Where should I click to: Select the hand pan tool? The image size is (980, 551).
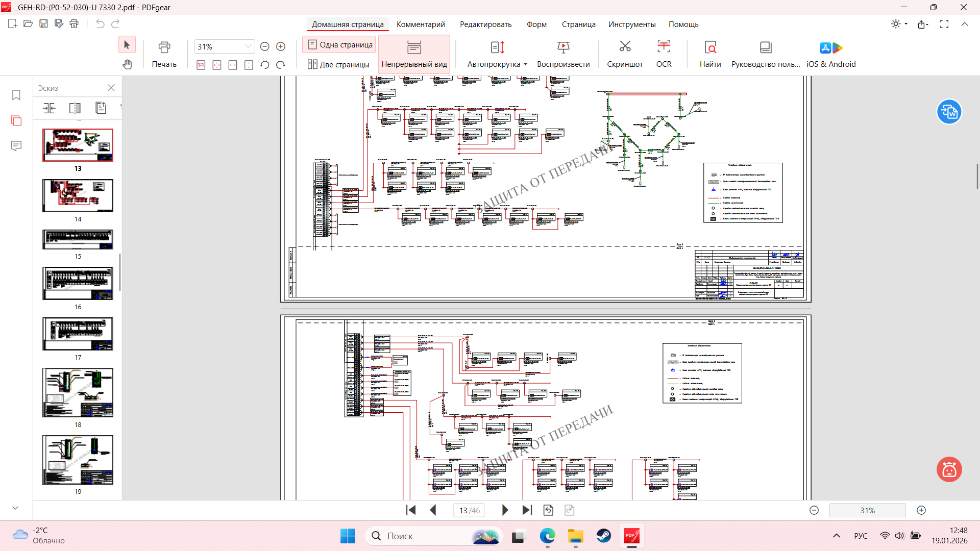(127, 64)
